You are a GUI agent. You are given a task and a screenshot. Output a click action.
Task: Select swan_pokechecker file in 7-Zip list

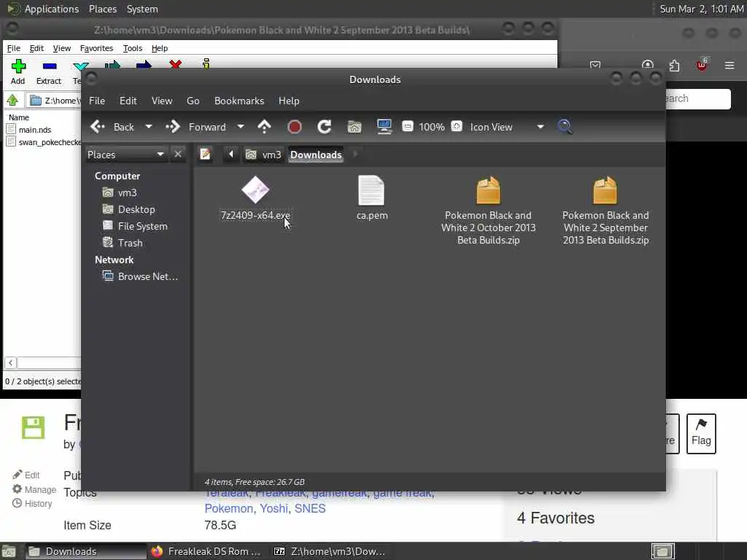[x=44, y=142]
